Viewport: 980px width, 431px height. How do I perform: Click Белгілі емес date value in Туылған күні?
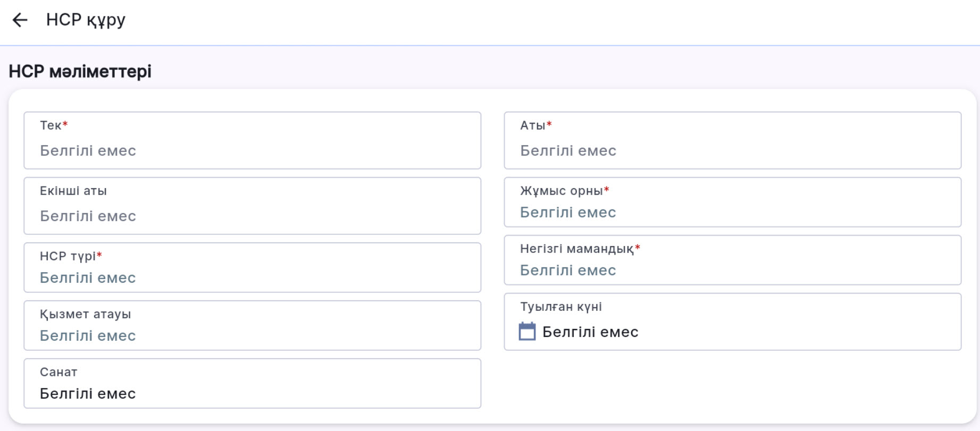[590, 332]
